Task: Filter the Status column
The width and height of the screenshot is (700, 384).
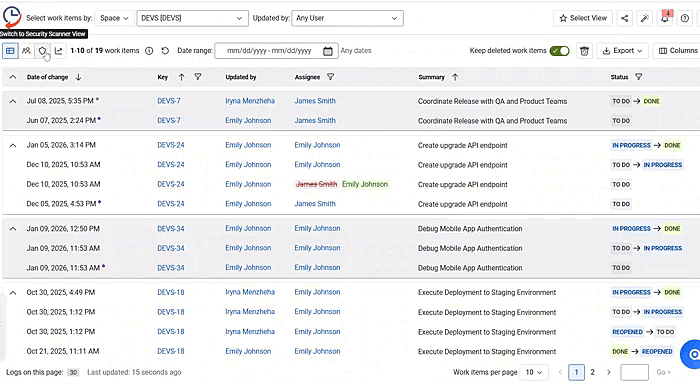Action: tap(639, 77)
